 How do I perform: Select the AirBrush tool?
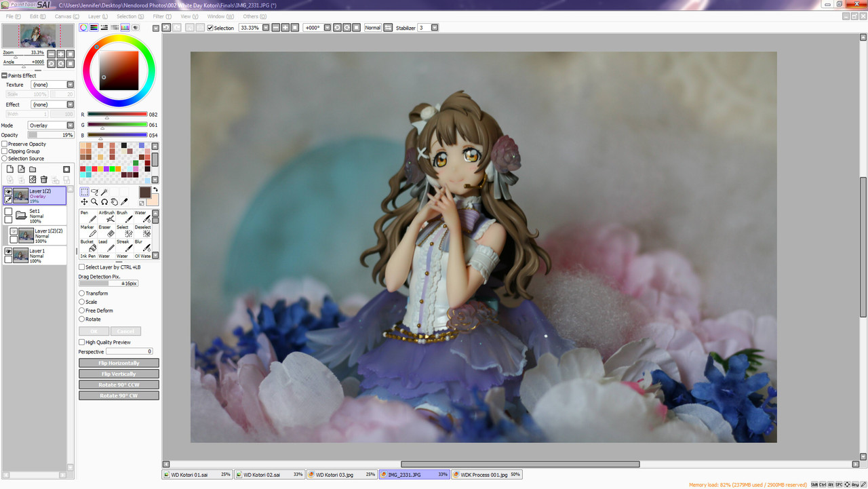[107, 218]
